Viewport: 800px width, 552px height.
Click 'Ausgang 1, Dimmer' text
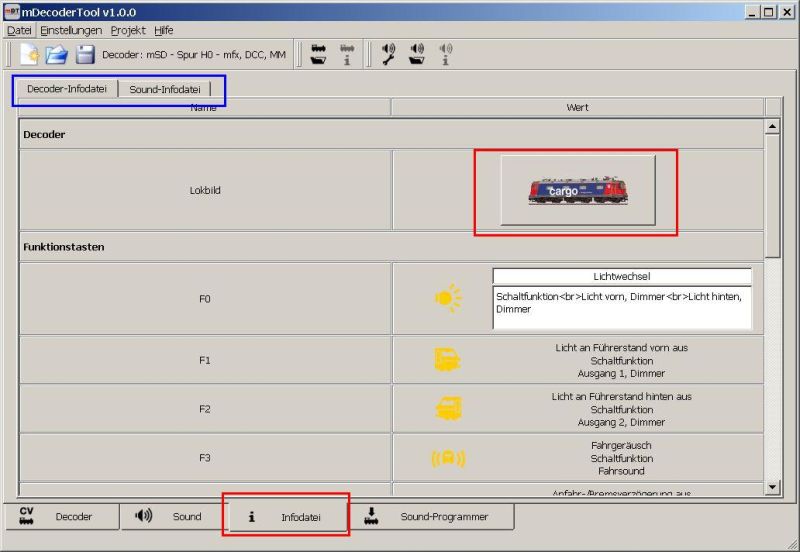tap(621, 373)
